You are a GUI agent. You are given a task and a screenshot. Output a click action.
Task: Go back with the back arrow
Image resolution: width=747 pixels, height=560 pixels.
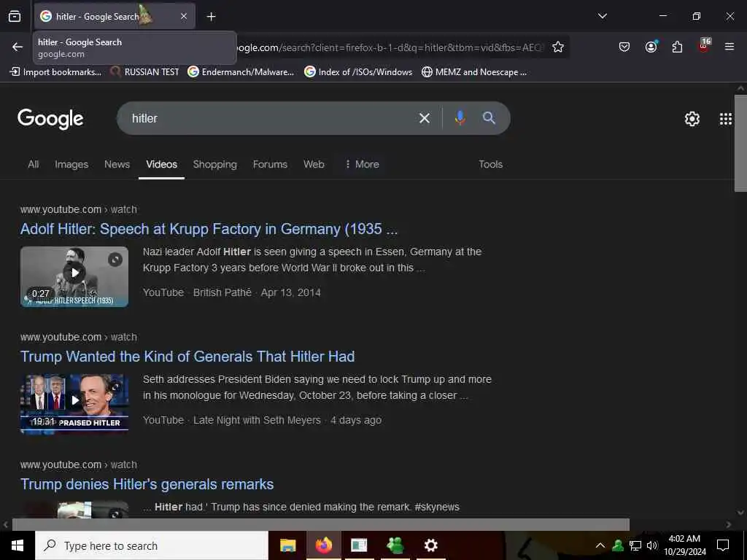point(18,47)
